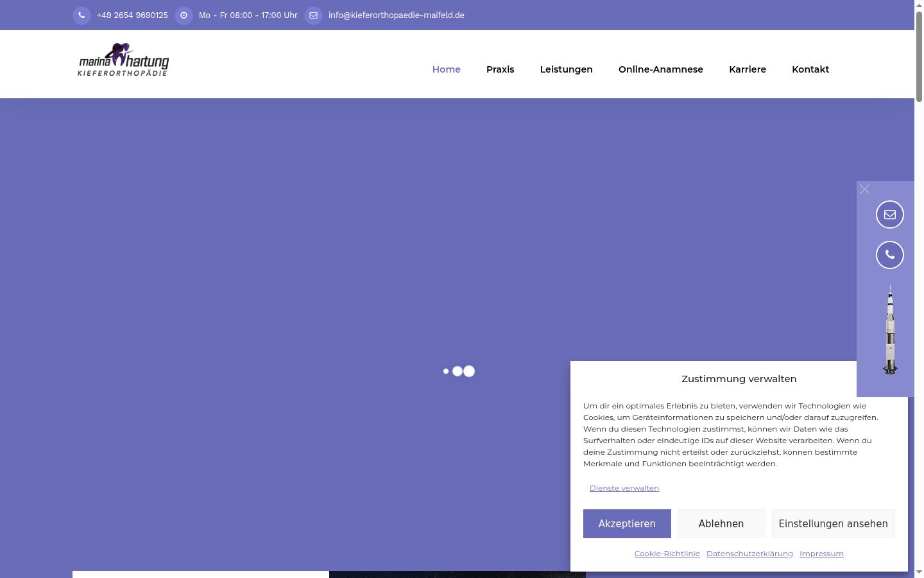The width and height of the screenshot is (924, 578).
Task: Open the Datenschutzerklärung link
Action: pos(749,554)
